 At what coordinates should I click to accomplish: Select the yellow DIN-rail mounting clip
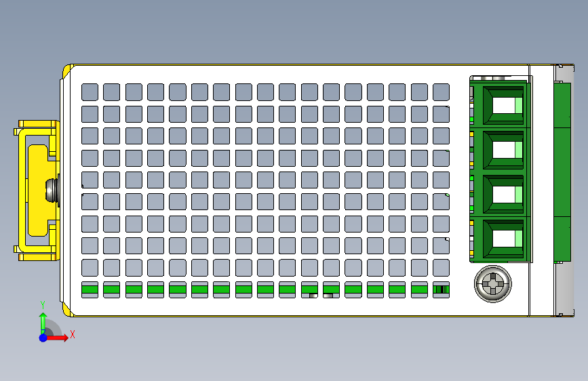pos(37,190)
